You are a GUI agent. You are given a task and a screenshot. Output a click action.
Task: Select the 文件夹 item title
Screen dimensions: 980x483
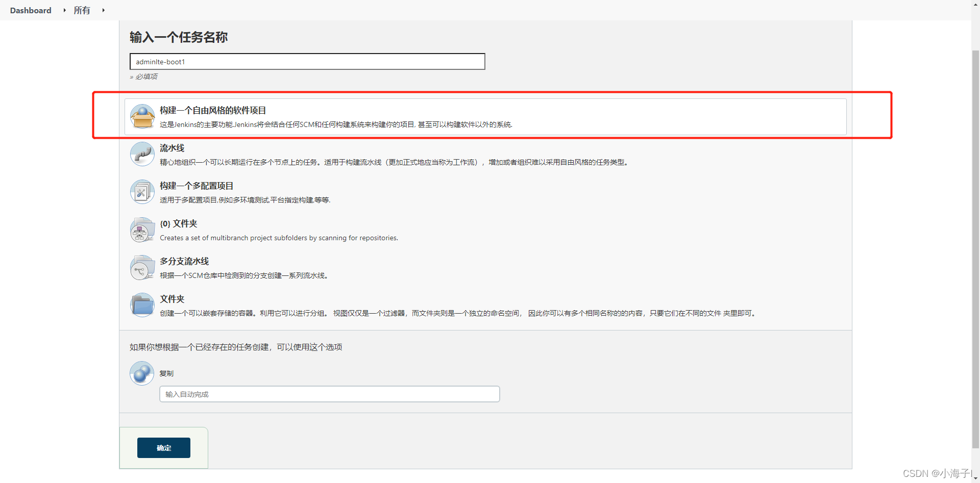(x=172, y=299)
